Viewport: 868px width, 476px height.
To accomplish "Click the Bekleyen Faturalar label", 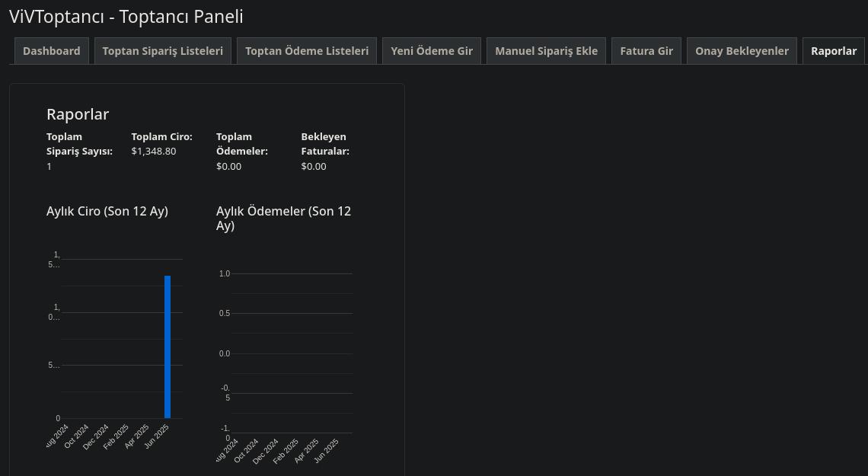I will 325,144.
